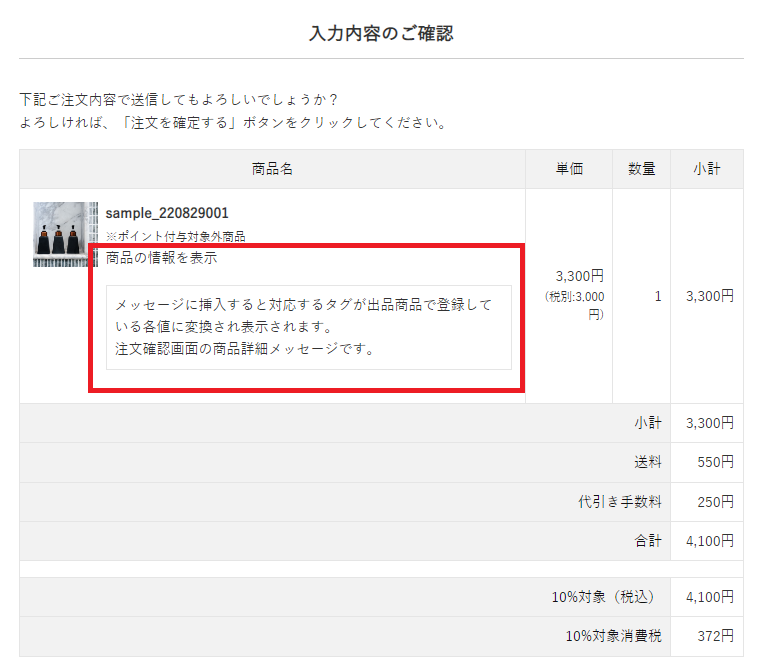Click the sample_220829001 product thumbnail
This screenshot has height=669, width=765.
(65, 234)
